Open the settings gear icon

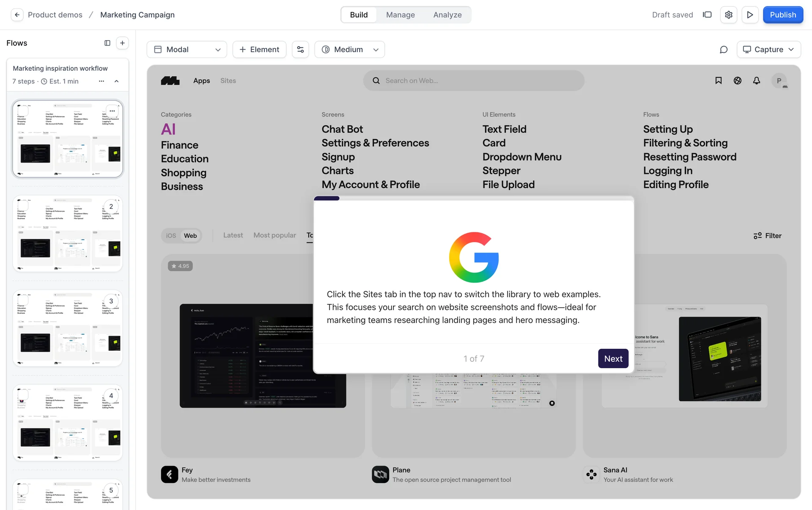coord(728,15)
